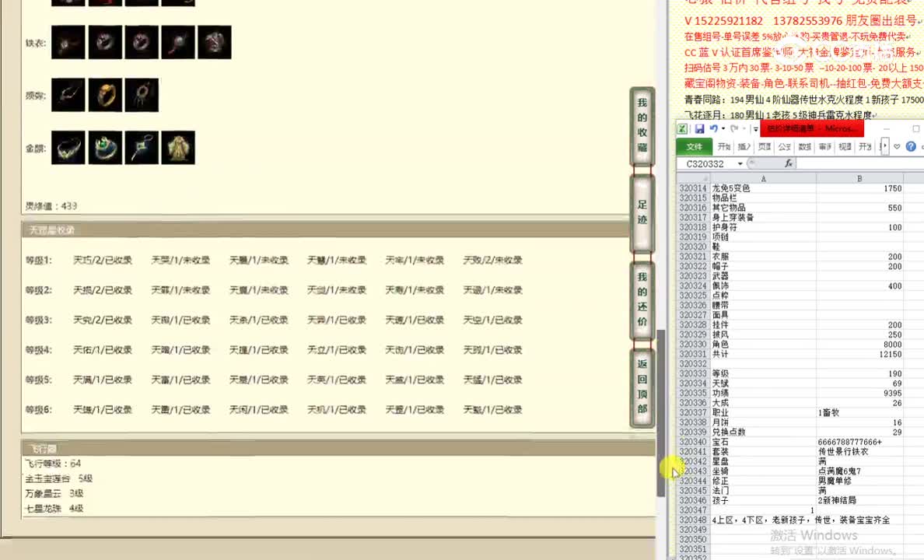This screenshot has width=924, height=560.
Task: Select the gold ring icon with orange gem
Action: coord(105,95)
